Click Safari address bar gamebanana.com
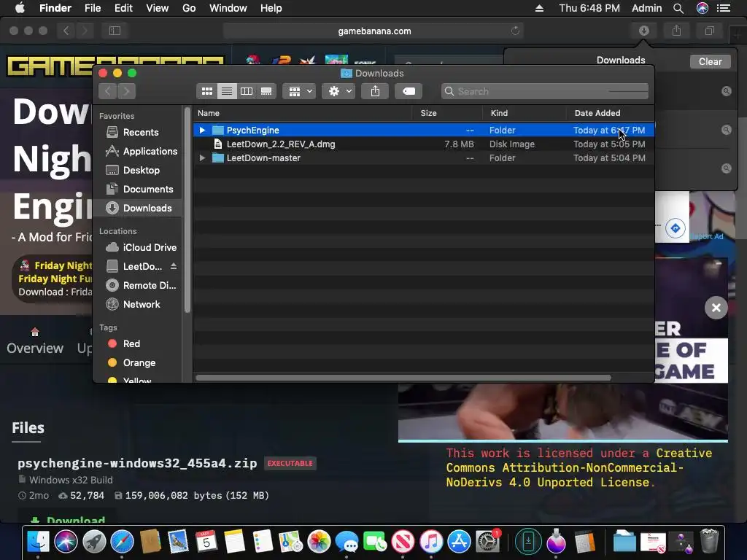Viewport: 747px width, 560px height. [x=374, y=31]
